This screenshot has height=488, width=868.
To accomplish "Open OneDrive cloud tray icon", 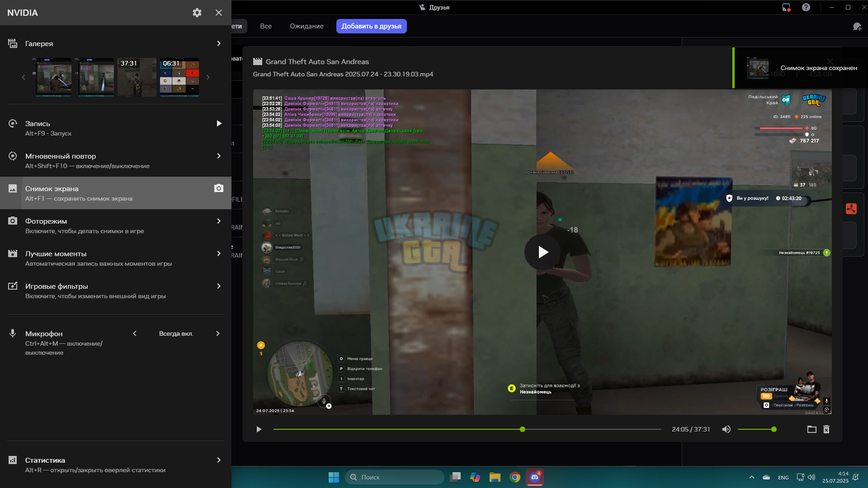I will point(766,477).
